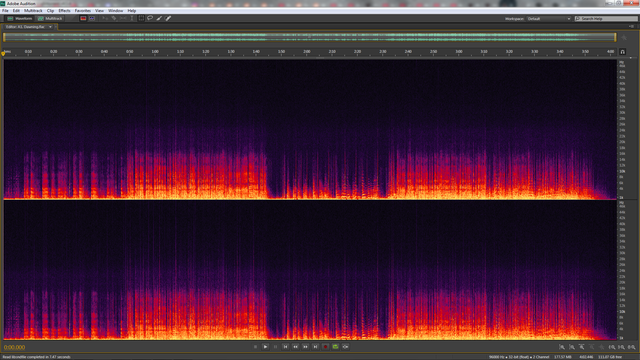Click the sample rate status text
This screenshot has width=640, height=360.
[x=519, y=357]
